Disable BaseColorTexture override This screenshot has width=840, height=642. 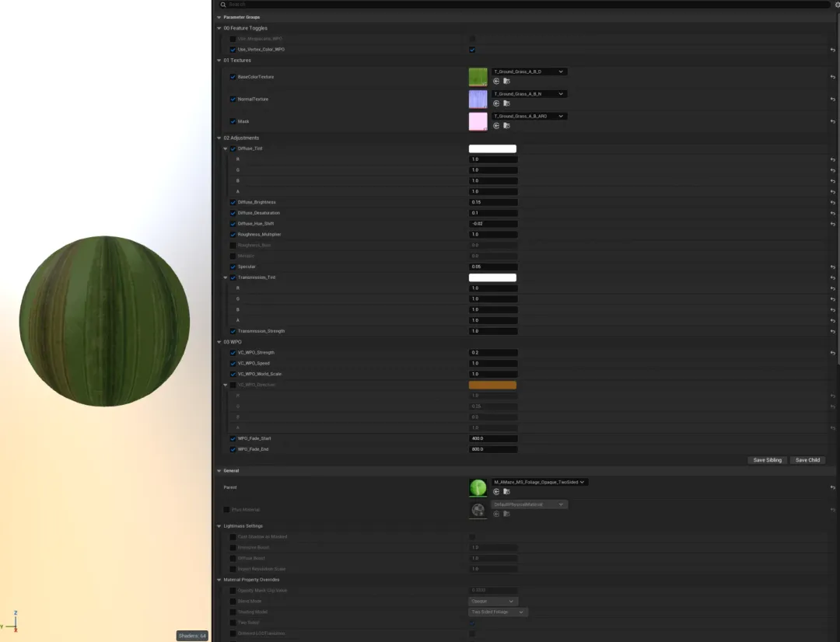click(233, 77)
